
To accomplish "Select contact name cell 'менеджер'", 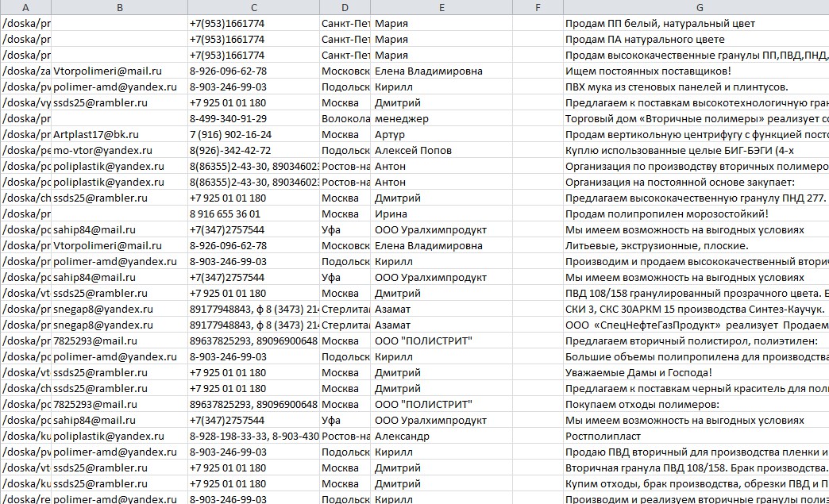I will coord(441,118).
